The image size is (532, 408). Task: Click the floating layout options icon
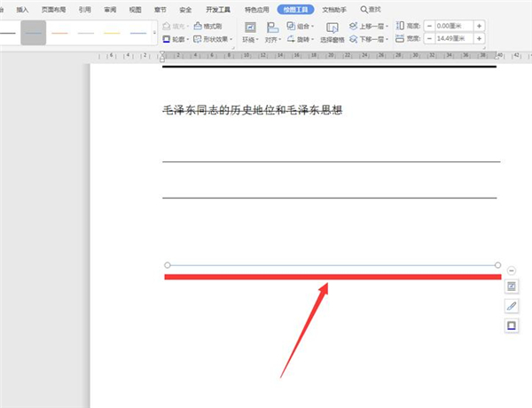pyautogui.click(x=512, y=286)
